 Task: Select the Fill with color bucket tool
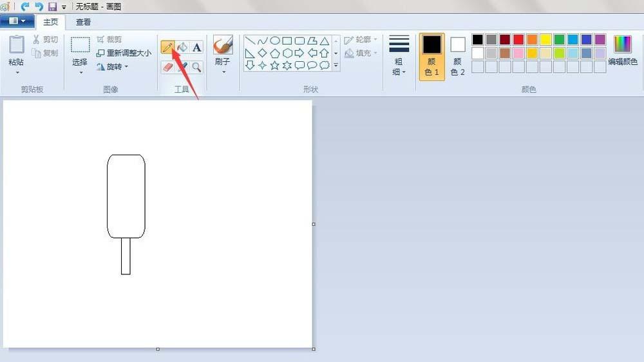coord(182,47)
